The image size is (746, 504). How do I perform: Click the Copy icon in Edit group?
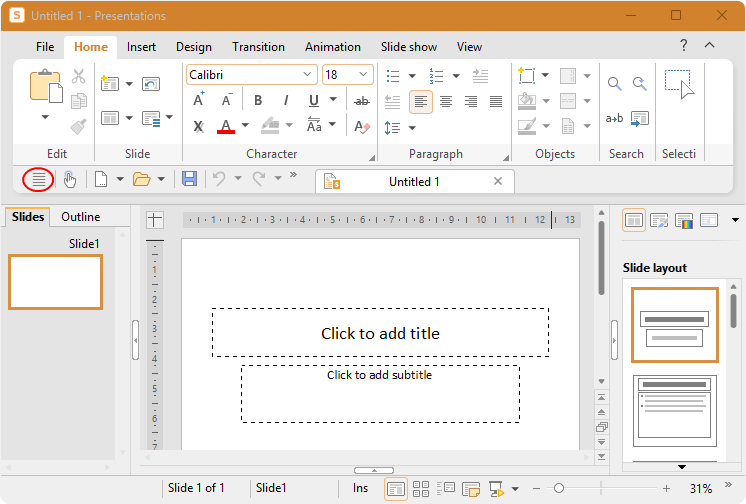pyautogui.click(x=79, y=101)
